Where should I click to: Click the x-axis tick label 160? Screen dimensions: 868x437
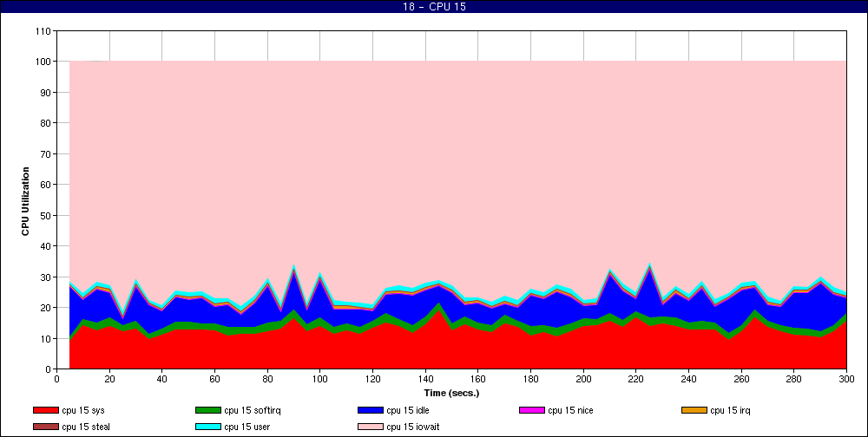point(477,379)
